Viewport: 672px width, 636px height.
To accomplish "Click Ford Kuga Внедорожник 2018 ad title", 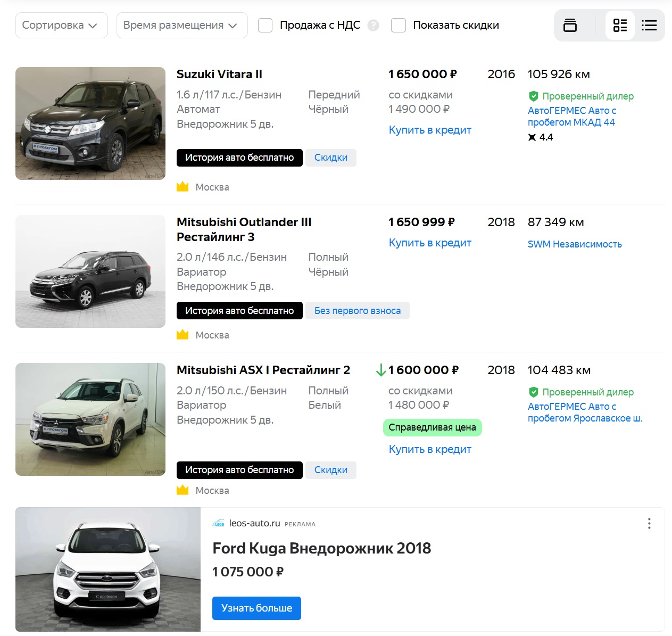I will [x=321, y=548].
